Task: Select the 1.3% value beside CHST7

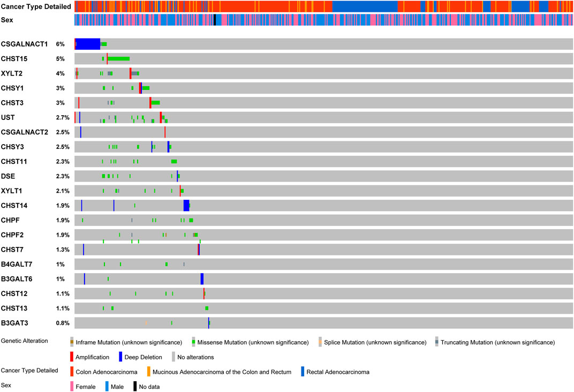Action: coord(63,249)
